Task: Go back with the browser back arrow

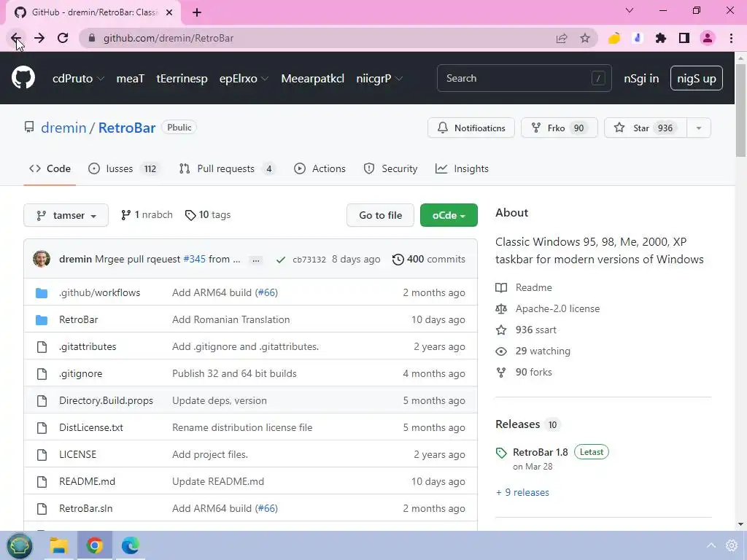Action: [15, 38]
